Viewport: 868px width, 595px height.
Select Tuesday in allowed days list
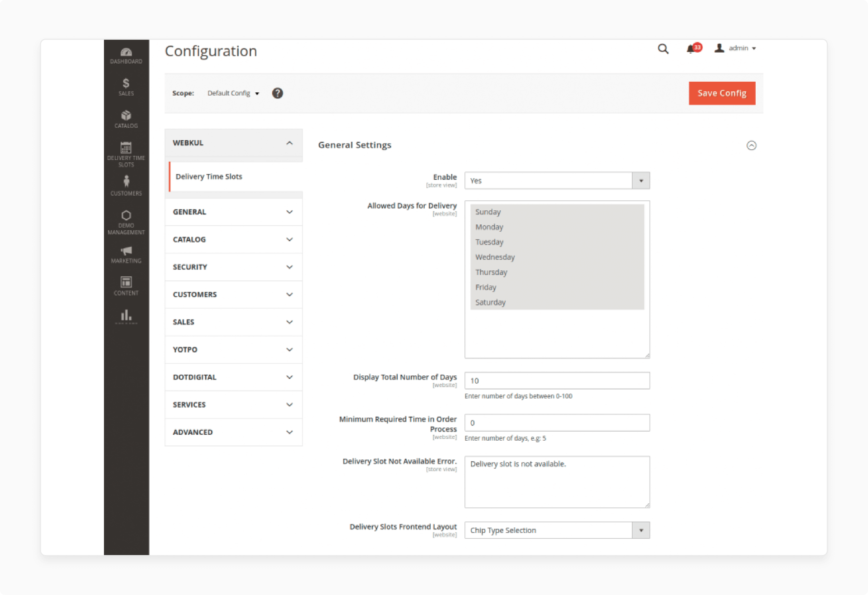pos(557,242)
